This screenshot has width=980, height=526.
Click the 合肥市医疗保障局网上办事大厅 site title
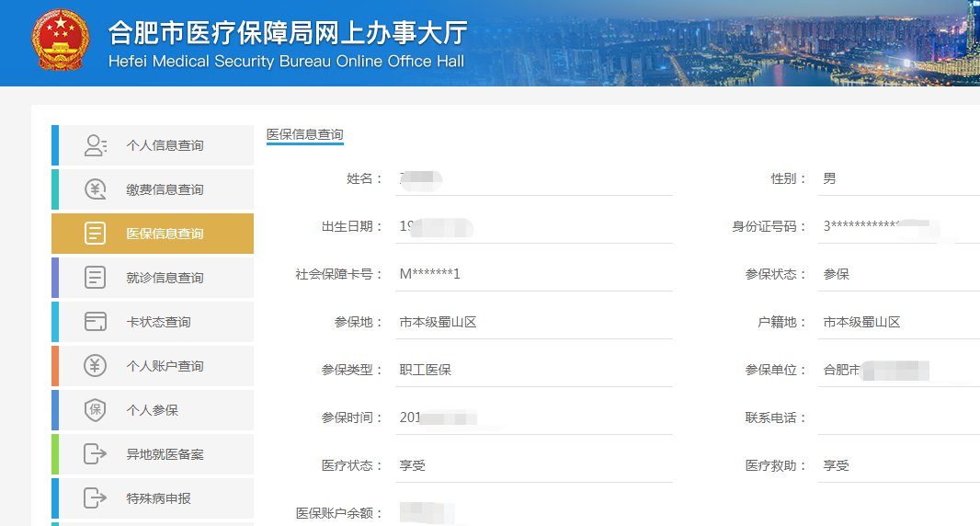[x=287, y=34]
